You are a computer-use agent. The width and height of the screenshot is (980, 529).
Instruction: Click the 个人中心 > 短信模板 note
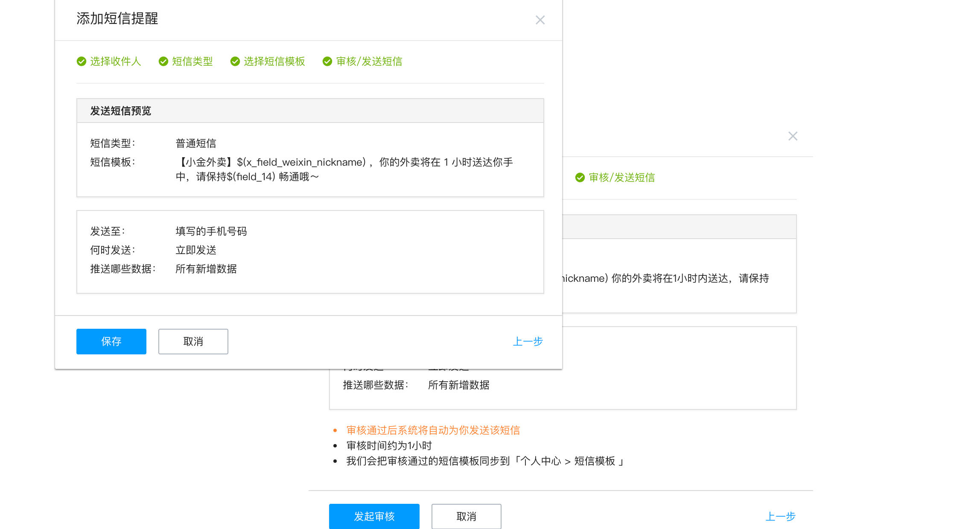[485, 461]
